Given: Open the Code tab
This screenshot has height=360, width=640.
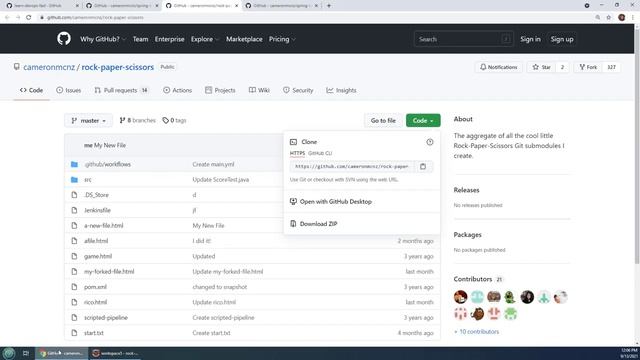Looking at the screenshot, I should pos(31,90).
